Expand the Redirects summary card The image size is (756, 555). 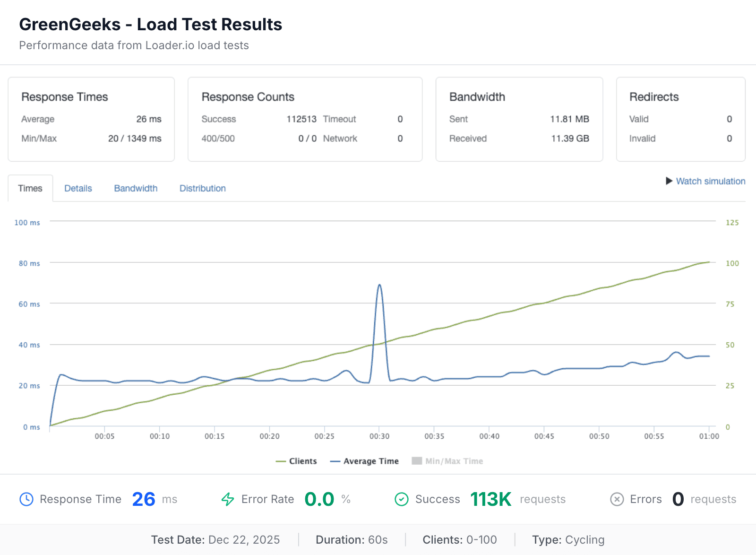tap(680, 119)
